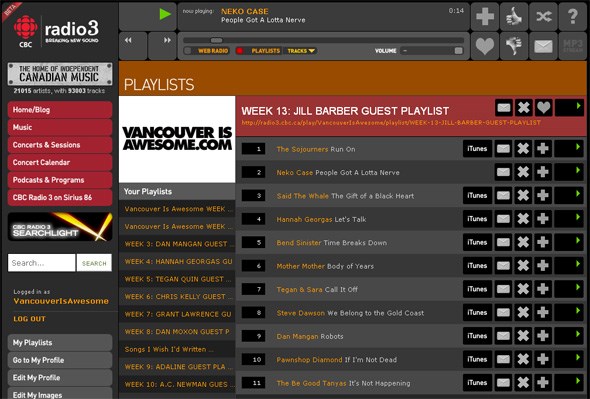The width and height of the screenshot is (590, 399).
Task: Expand the Tracks dropdown in player
Action: coord(301,51)
